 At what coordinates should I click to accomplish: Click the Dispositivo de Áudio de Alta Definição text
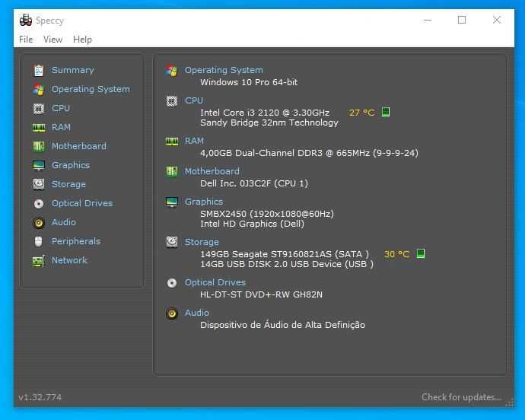[282, 325]
